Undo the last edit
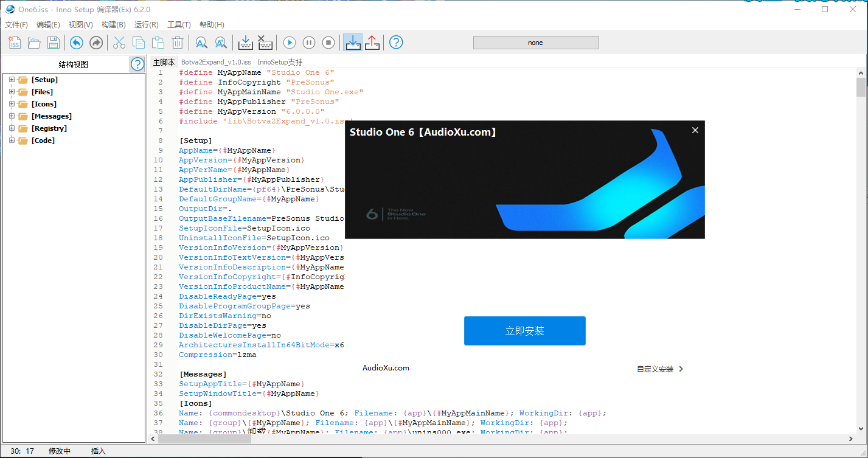This screenshot has height=458, width=868. click(x=76, y=43)
